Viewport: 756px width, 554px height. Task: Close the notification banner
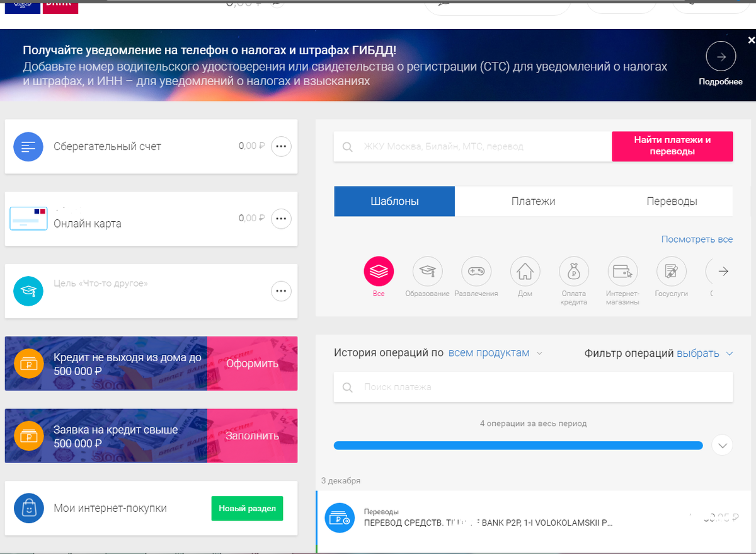[x=751, y=40]
